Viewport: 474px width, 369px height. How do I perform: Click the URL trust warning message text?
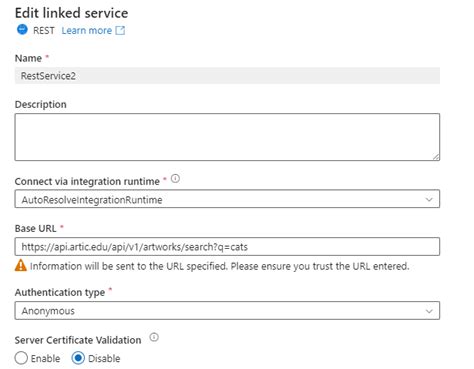click(219, 266)
